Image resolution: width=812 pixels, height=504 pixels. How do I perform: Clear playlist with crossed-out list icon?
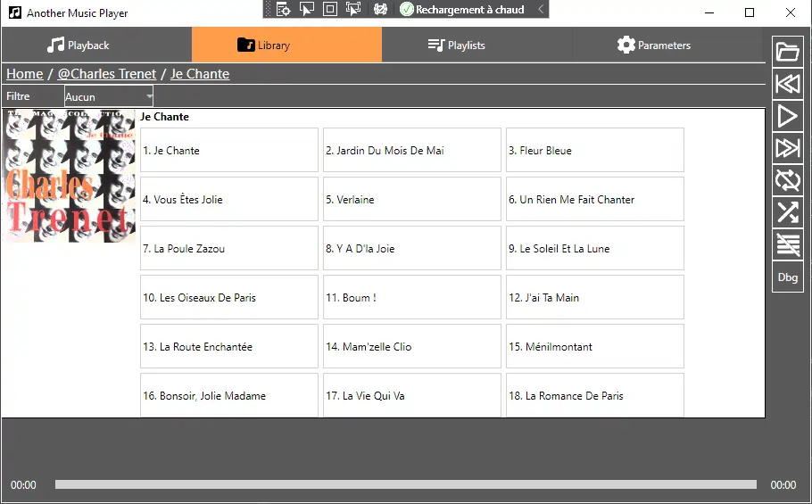tap(787, 244)
